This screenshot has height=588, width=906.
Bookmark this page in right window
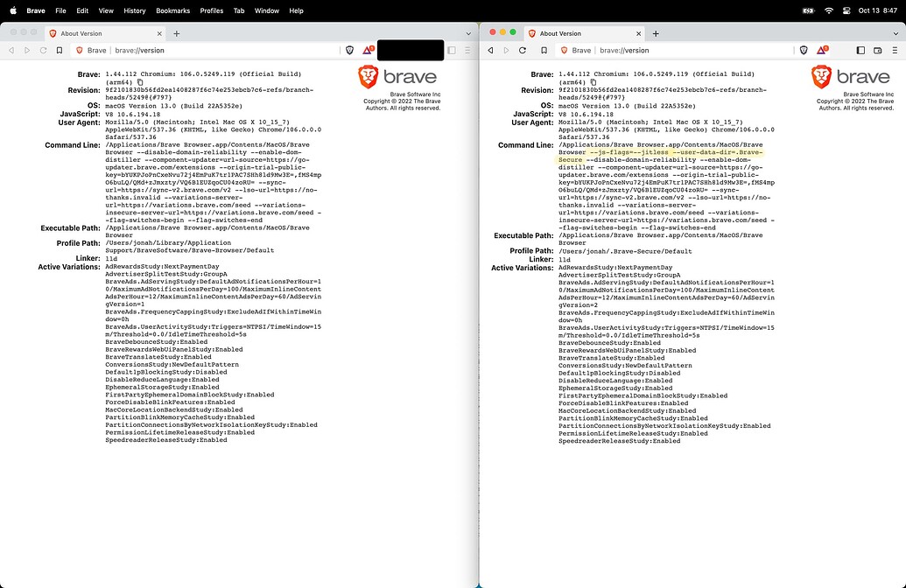click(x=544, y=50)
